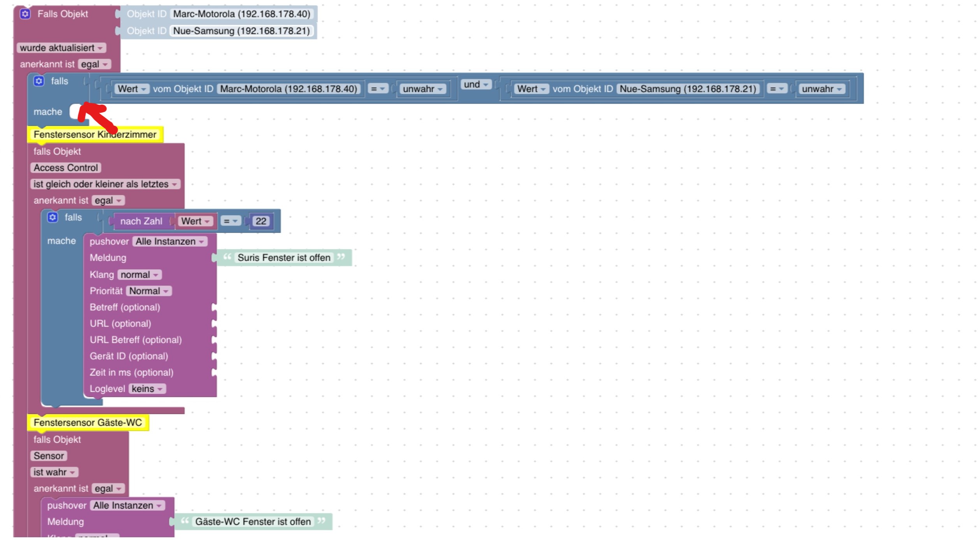Viewport: 980px width, 540px height.
Task: Select the 'nach Zahl' conversion block
Action: click(141, 221)
